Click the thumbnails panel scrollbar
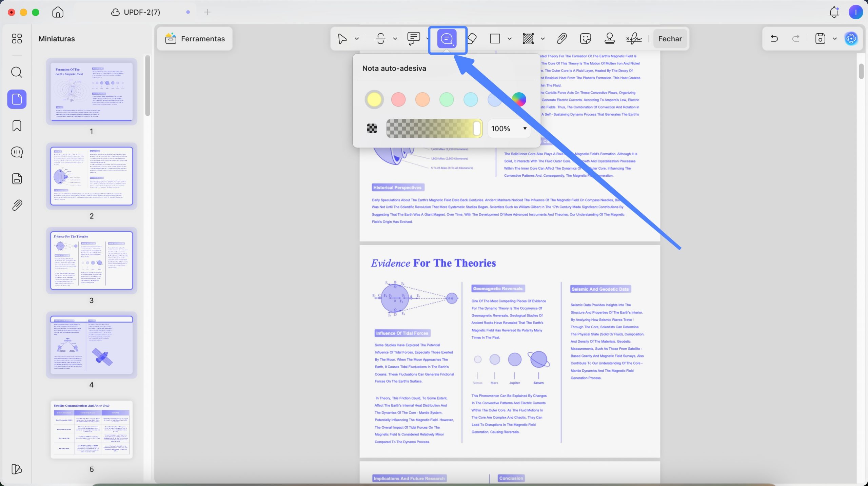This screenshot has width=868, height=486. (147, 85)
